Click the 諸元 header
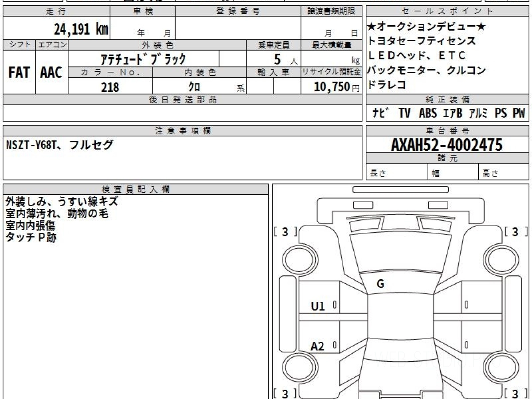The height and width of the screenshot is (399, 532). click(447, 158)
